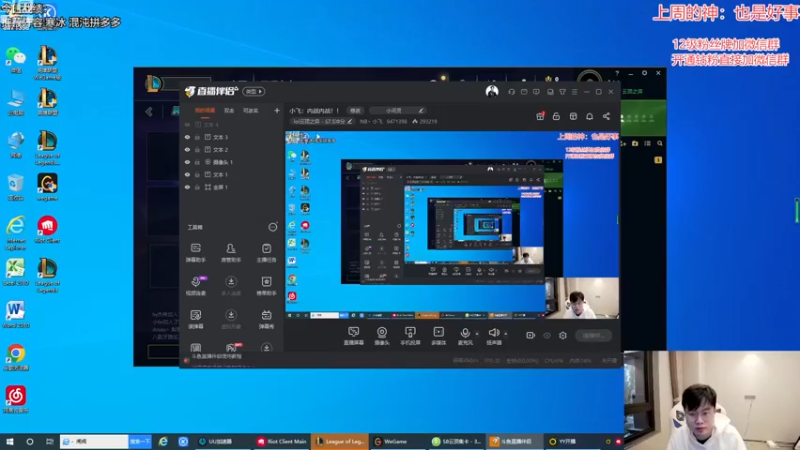This screenshot has width=800, height=450.
Task: Open the layout icon next to bell
Action: click(x=573, y=116)
